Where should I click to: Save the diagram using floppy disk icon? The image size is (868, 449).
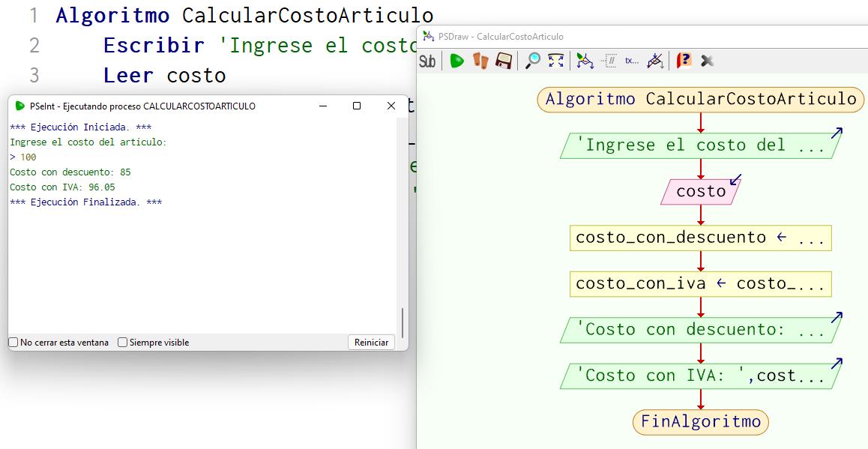click(504, 61)
